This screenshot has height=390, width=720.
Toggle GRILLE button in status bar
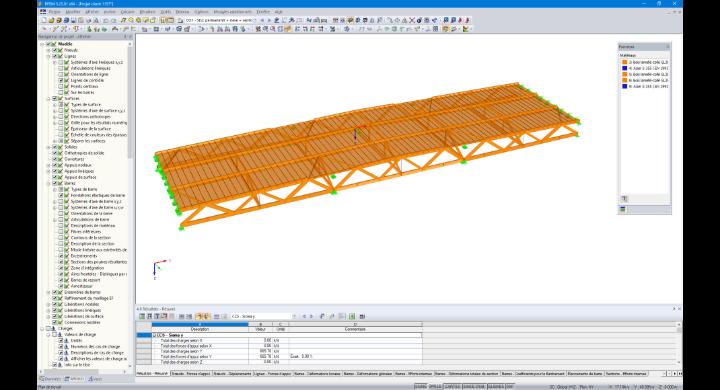point(435,387)
